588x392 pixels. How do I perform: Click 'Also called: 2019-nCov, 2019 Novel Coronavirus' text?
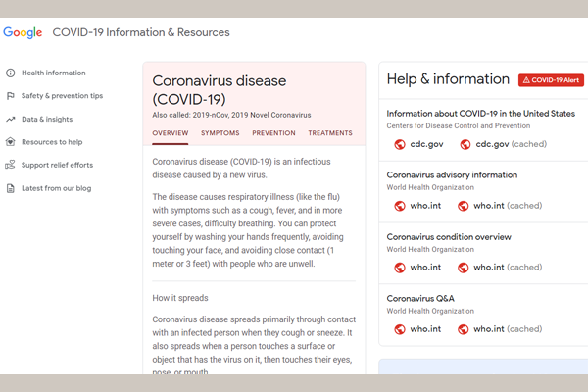point(231,115)
